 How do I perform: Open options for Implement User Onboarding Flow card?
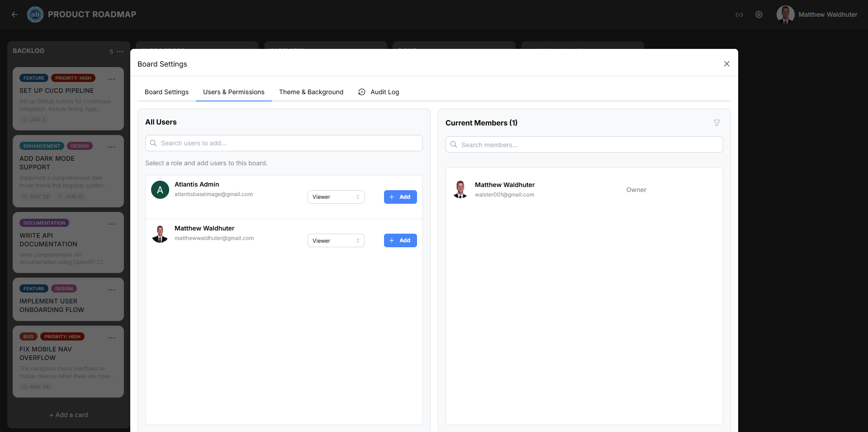pyautogui.click(x=112, y=290)
